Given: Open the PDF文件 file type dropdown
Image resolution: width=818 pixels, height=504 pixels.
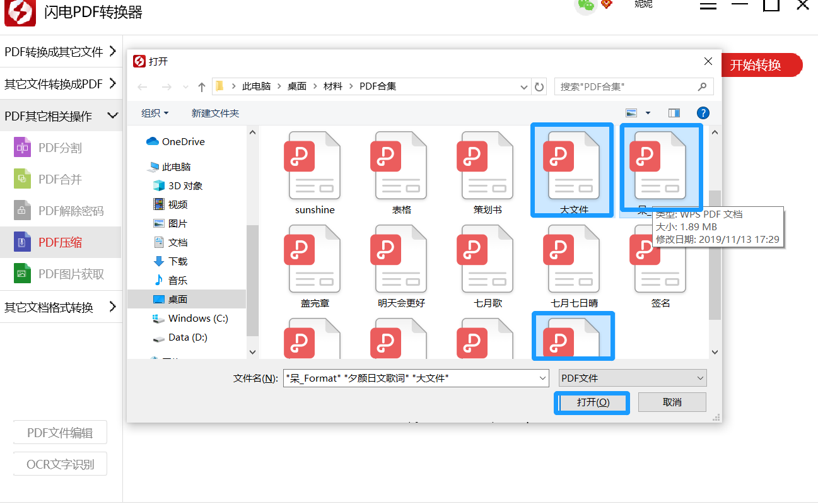Looking at the screenshot, I should click(632, 377).
